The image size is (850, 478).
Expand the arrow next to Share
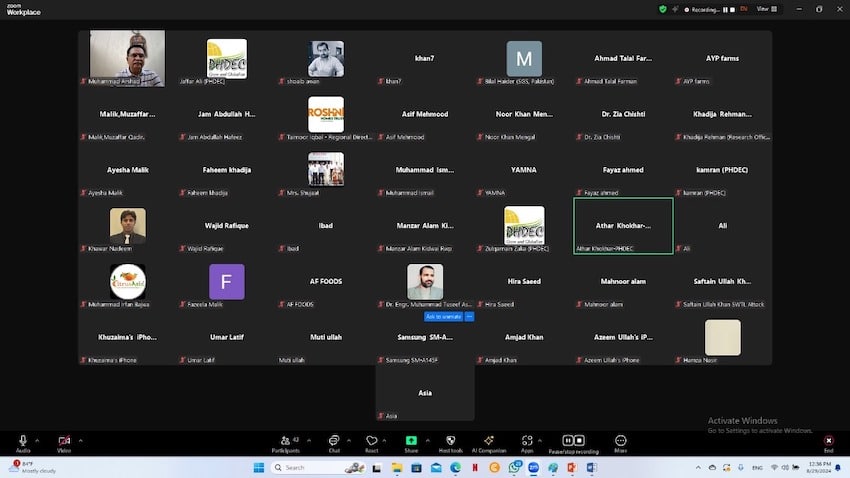click(x=426, y=439)
